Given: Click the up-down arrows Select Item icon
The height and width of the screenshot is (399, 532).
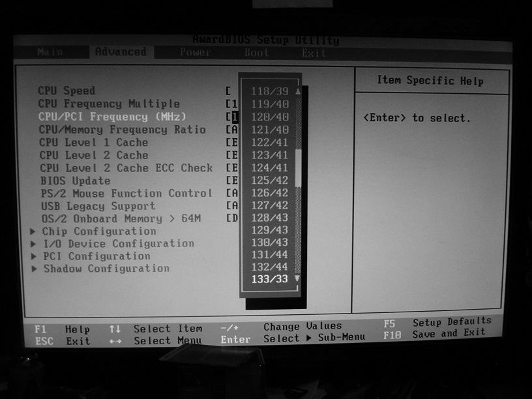Looking at the screenshot, I should 115,329.
